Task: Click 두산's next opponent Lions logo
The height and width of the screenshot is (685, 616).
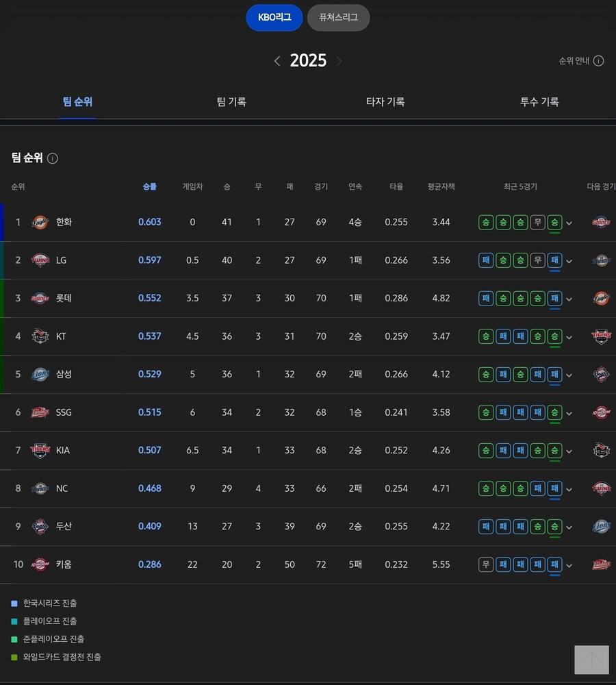Action: click(x=601, y=526)
